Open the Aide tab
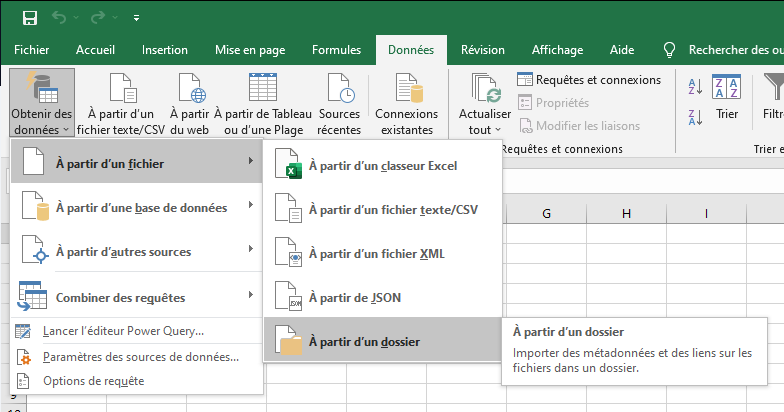This screenshot has width=784, height=412. (622, 50)
